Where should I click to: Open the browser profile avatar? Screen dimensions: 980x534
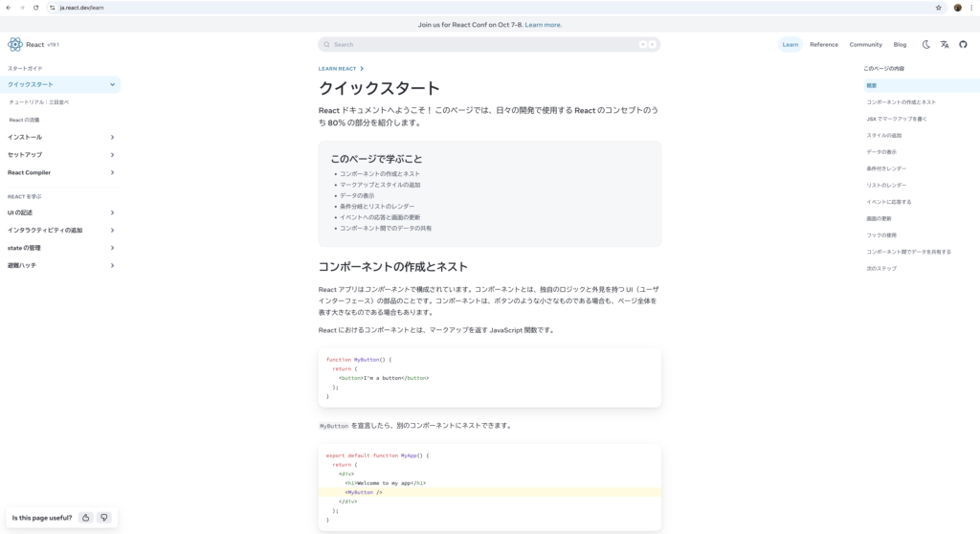(x=957, y=7)
